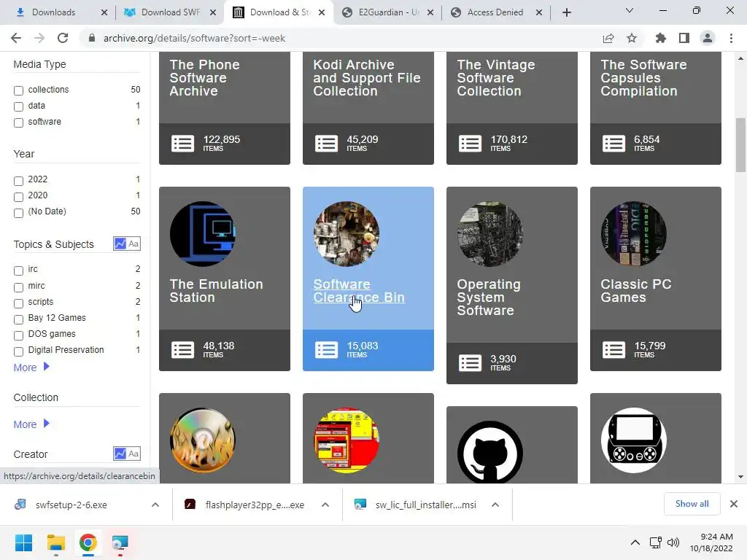Screen dimensions: 747x560
Task: Click list icon on Vintage Software Collection
Action: [471, 144]
